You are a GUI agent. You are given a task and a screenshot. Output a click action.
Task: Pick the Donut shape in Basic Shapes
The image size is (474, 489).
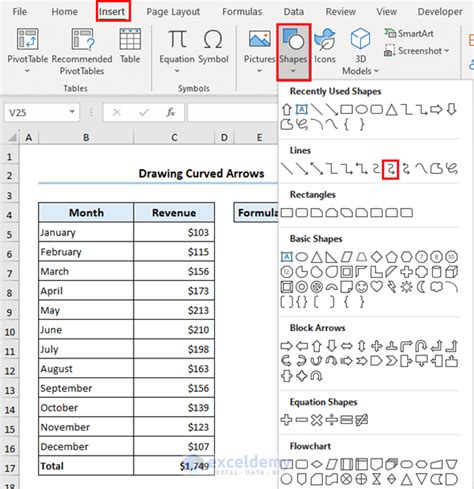[x=302, y=287]
